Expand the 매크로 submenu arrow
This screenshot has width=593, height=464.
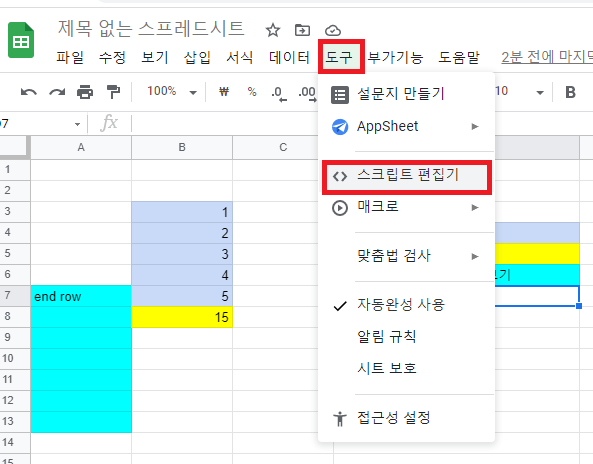coord(475,207)
